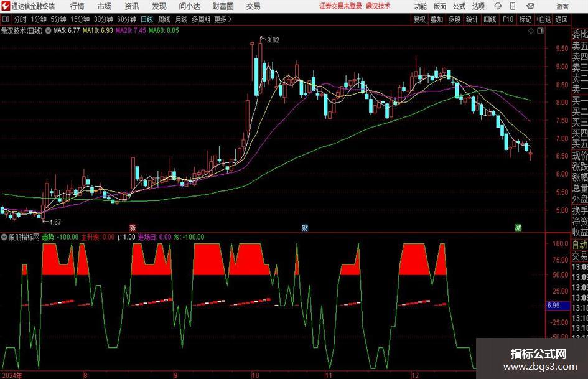Switch to the 多周期 multi-period tab
Image resolution: width=588 pixels, height=379 pixels.
201,19
